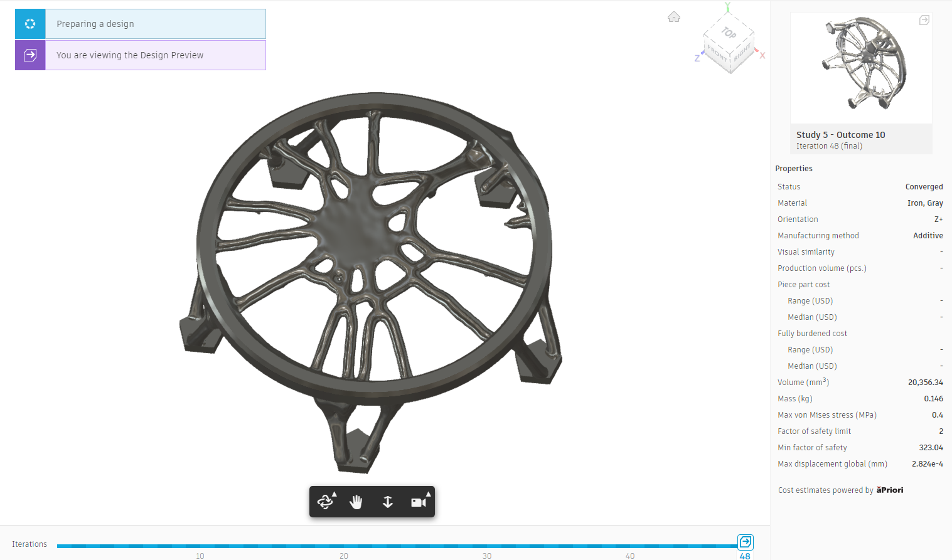Click the Design Preview notification banner

(141, 55)
